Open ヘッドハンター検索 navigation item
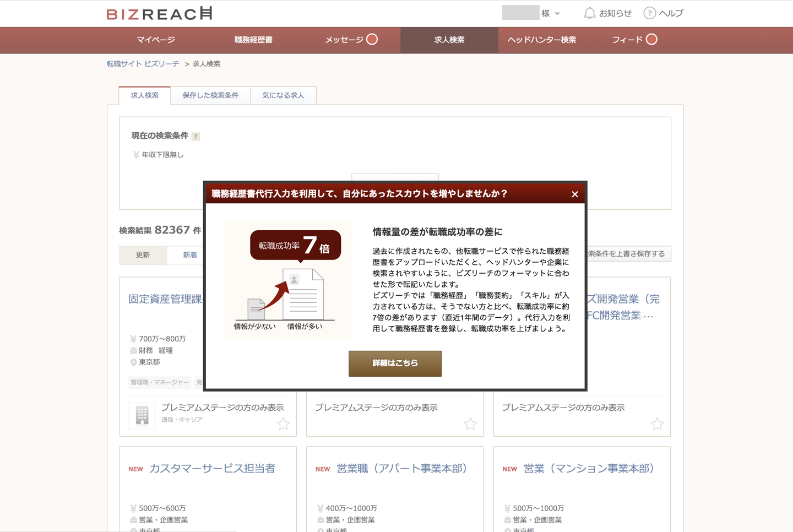 542,40
